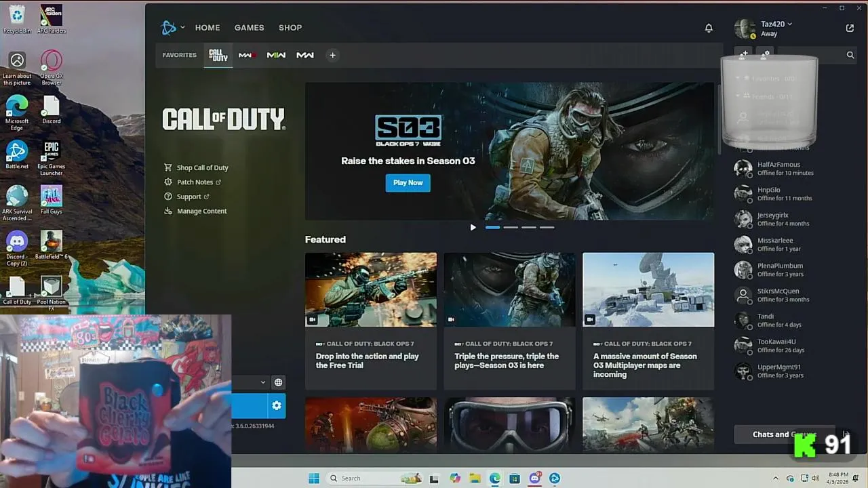Open the taskbar clock and date
The image size is (868, 488).
[838, 478]
